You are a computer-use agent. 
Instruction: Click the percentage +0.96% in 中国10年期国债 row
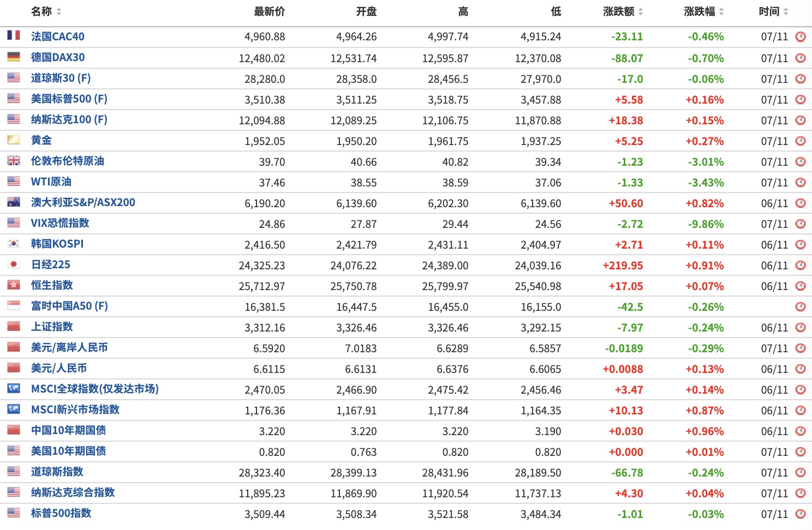coord(704,431)
